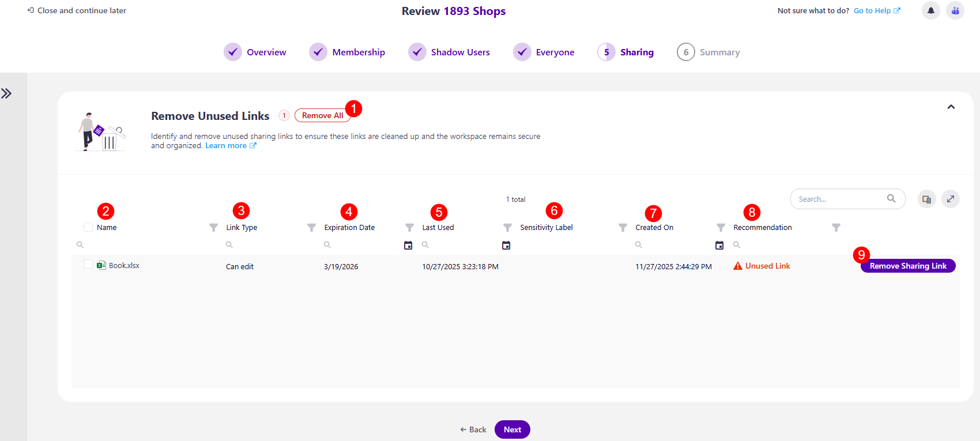Open the notifications bell icon

930,10
